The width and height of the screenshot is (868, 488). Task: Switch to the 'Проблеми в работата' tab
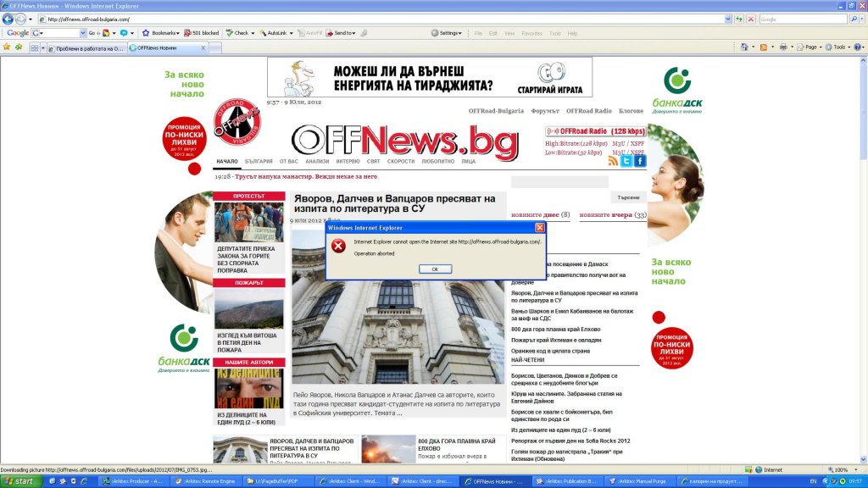point(86,48)
